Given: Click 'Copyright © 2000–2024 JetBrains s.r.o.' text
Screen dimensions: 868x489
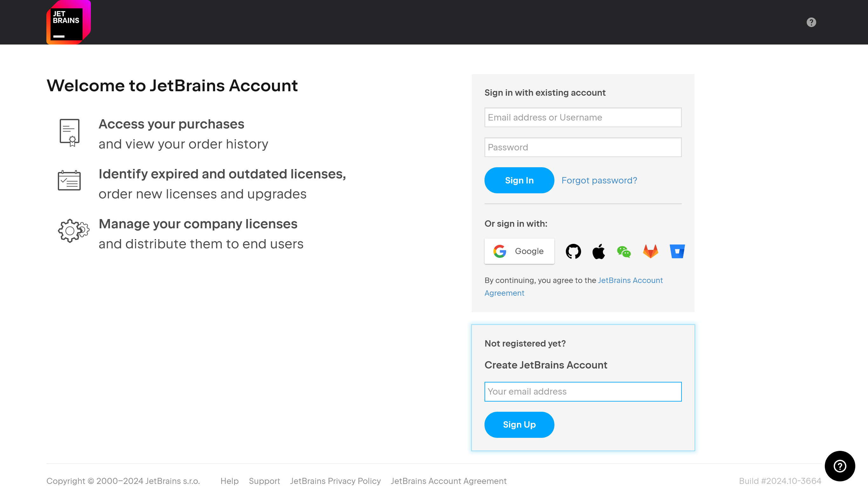Looking at the screenshot, I should pos(123,481).
